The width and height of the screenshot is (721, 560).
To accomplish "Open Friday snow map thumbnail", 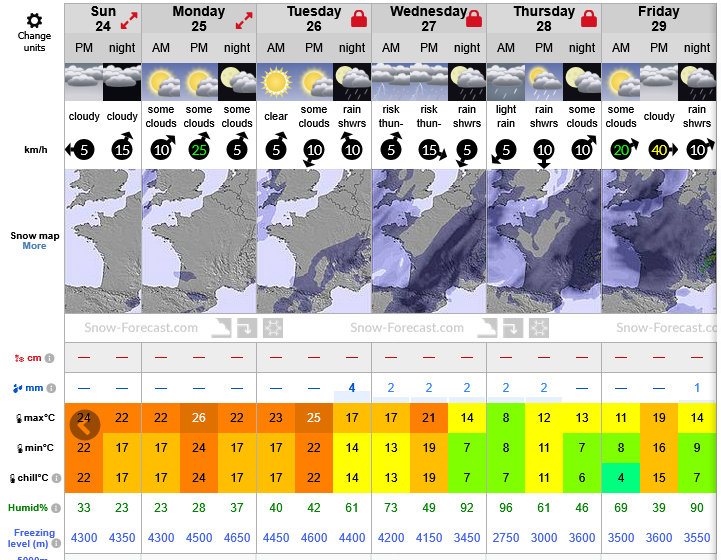I will click(x=659, y=241).
